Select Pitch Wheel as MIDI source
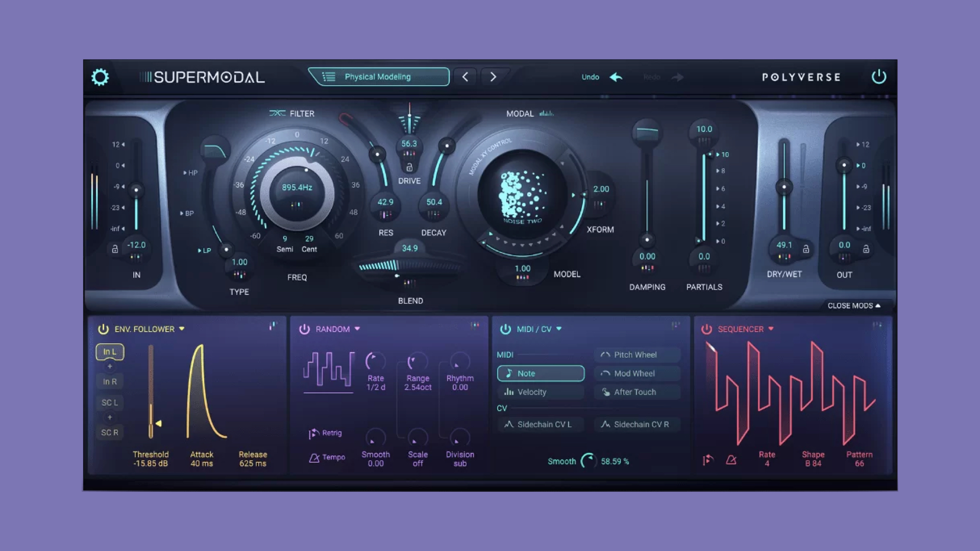Screen dimensions: 980x551 pos(637,355)
